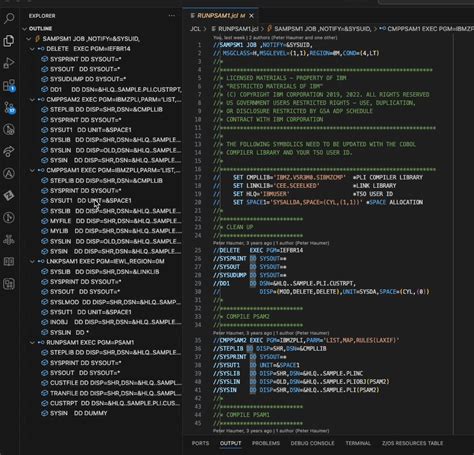Switch to the TERMINAL panel tab
Screen dimensions: 474x455
point(358,443)
